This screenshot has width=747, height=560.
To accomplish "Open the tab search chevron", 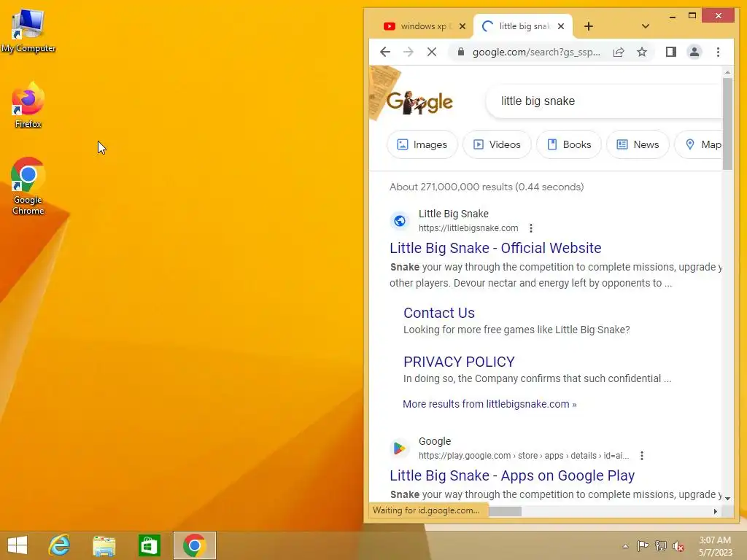I will (646, 26).
